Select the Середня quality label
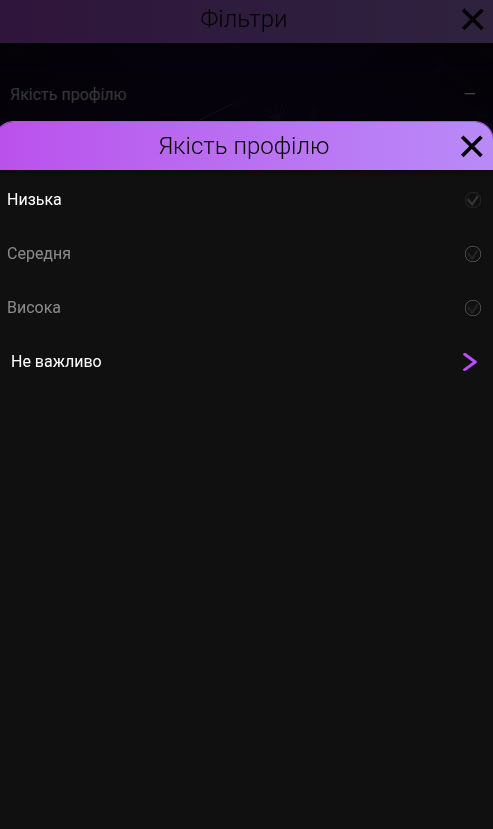 (39, 253)
